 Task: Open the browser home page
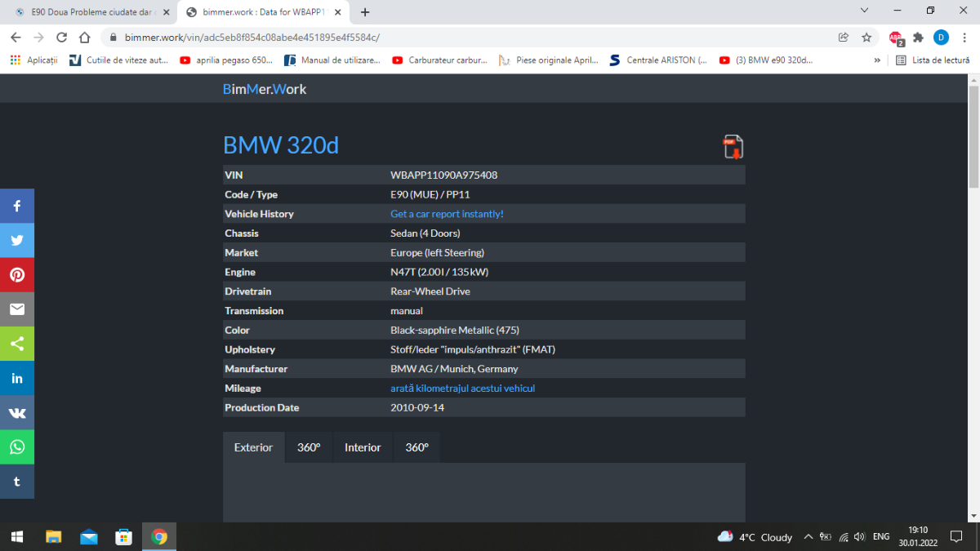coord(84,38)
